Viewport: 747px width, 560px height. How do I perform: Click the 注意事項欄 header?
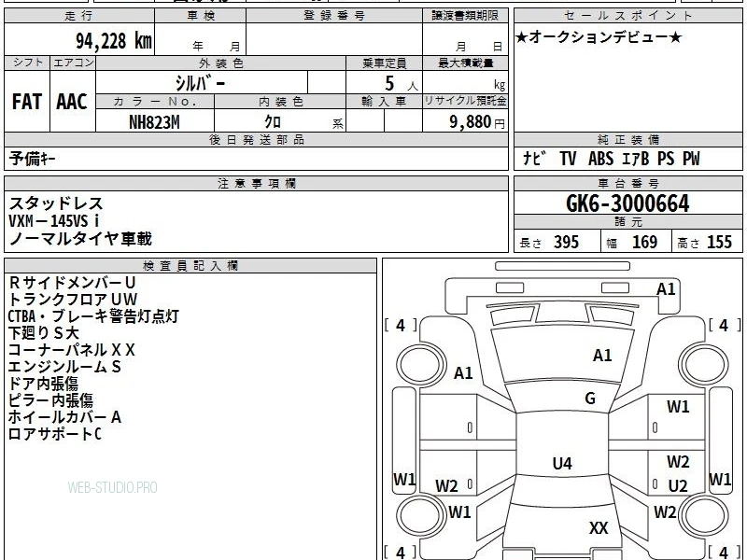point(256,183)
